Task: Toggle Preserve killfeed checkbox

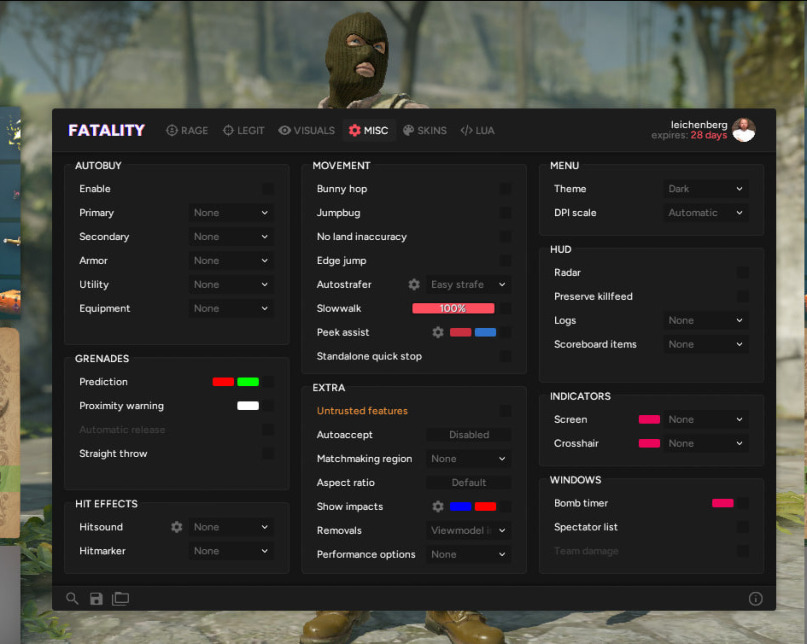Action: pos(743,297)
